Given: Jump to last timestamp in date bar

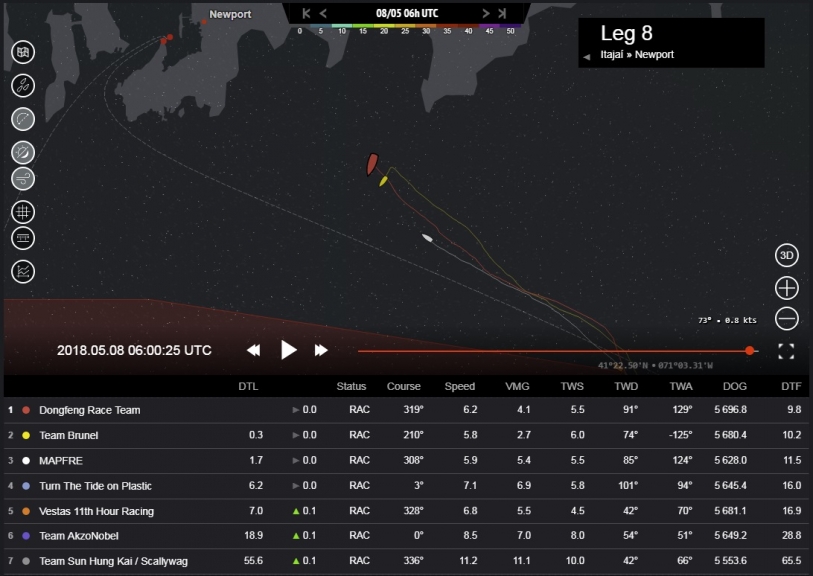Looking at the screenshot, I should pyautogui.click(x=502, y=13).
